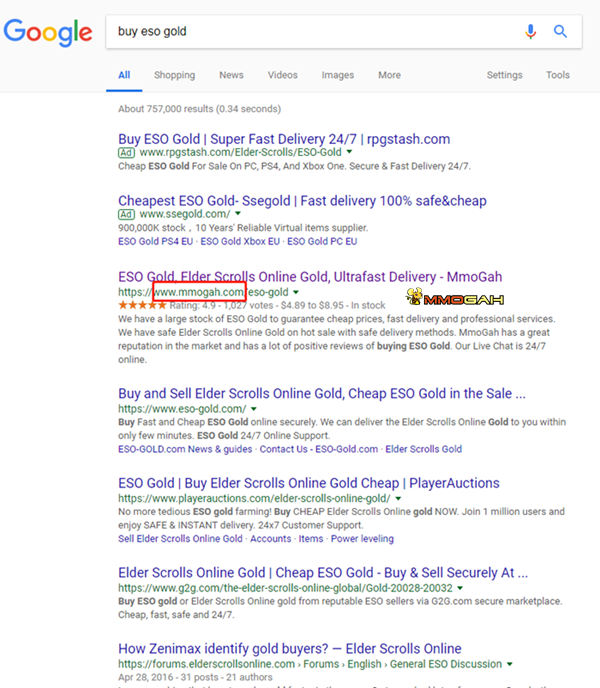Click the MMOGAH logo thumbnail
Image resolution: width=600 pixels, height=688 pixels.
(455, 297)
